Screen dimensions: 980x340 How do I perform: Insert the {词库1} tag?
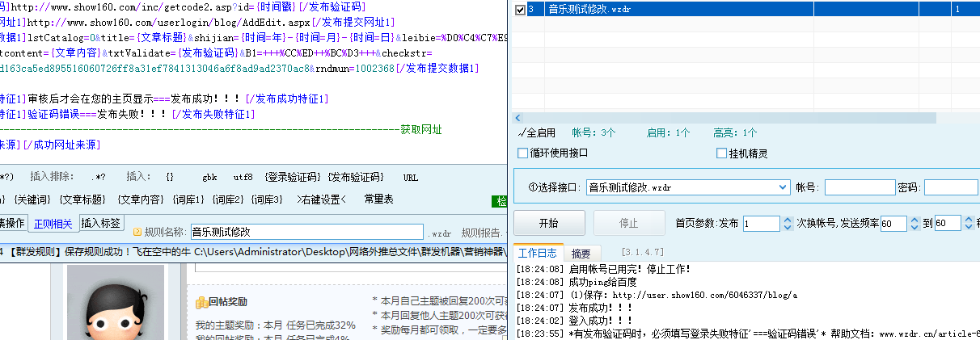(x=188, y=199)
